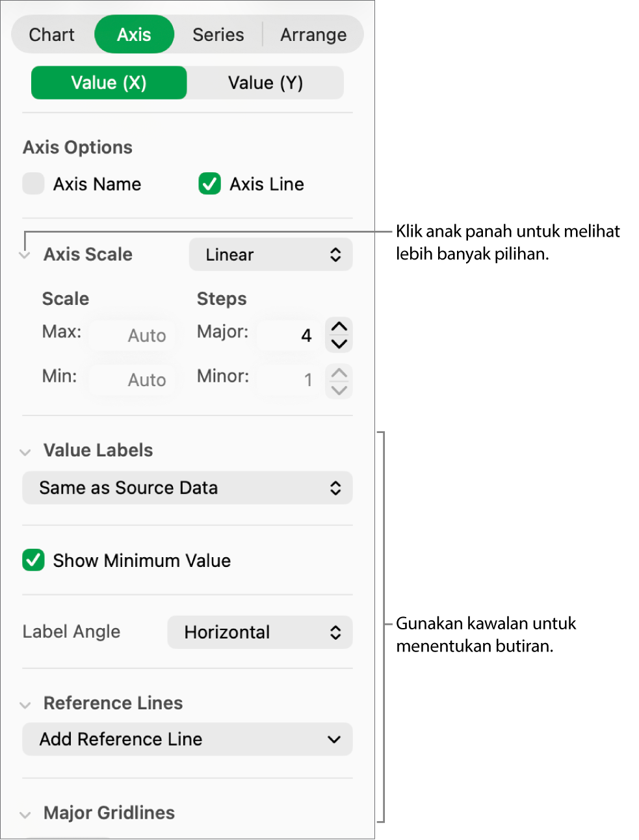The image size is (639, 840).
Task: Enable the Axis Name checkbox
Action: tap(33, 184)
